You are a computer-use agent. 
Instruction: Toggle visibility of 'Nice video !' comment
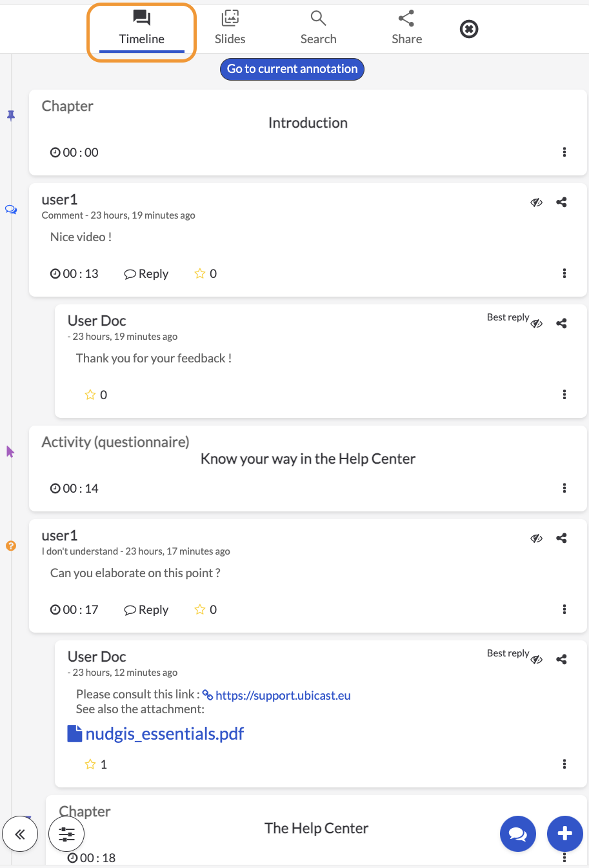[536, 202]
